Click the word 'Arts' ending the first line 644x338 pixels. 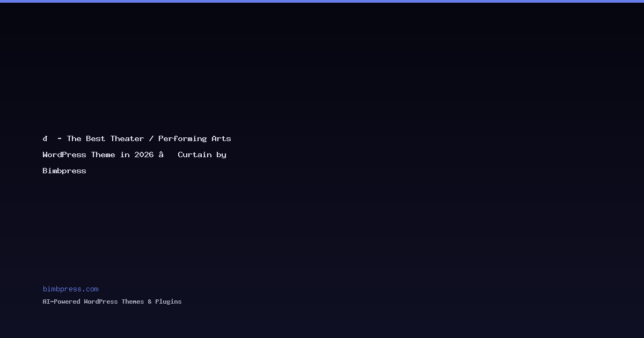pyautogui.click(x=221, y=138)
